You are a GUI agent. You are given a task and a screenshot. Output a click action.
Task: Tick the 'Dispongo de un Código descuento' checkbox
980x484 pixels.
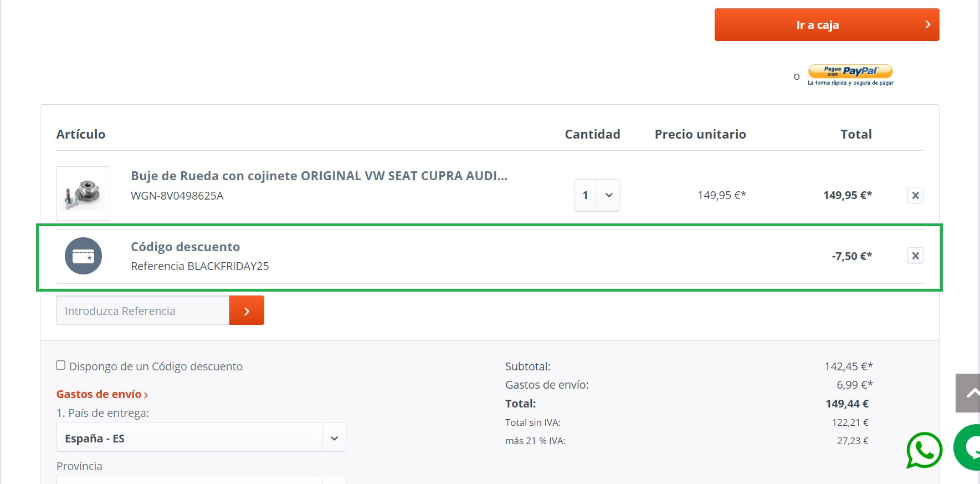point(61,365)
